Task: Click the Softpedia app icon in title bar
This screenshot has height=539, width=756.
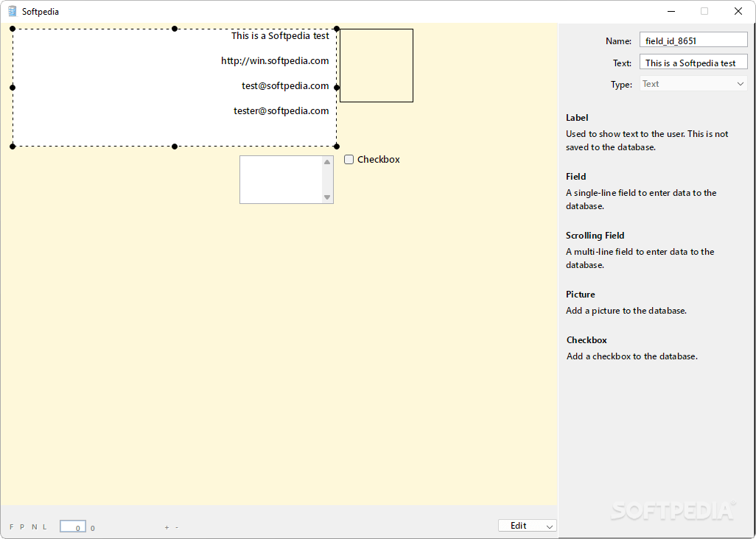Action: click(13, 11)
